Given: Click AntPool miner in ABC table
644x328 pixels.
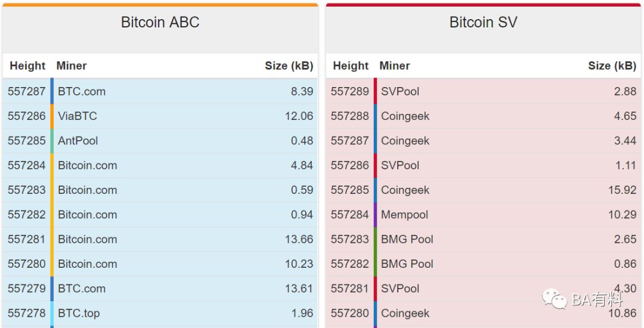Looking at the screenshot, I should pos(78,140).
